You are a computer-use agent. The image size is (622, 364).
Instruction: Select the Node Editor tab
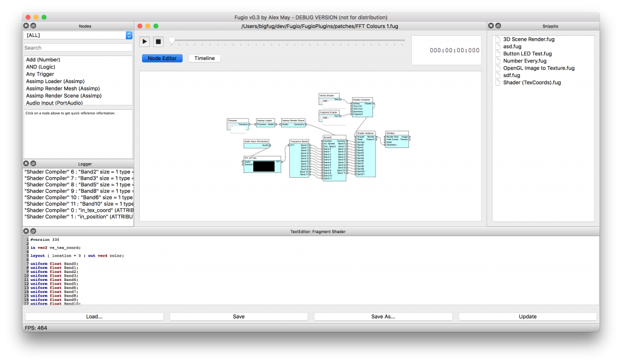pos(162,58)
